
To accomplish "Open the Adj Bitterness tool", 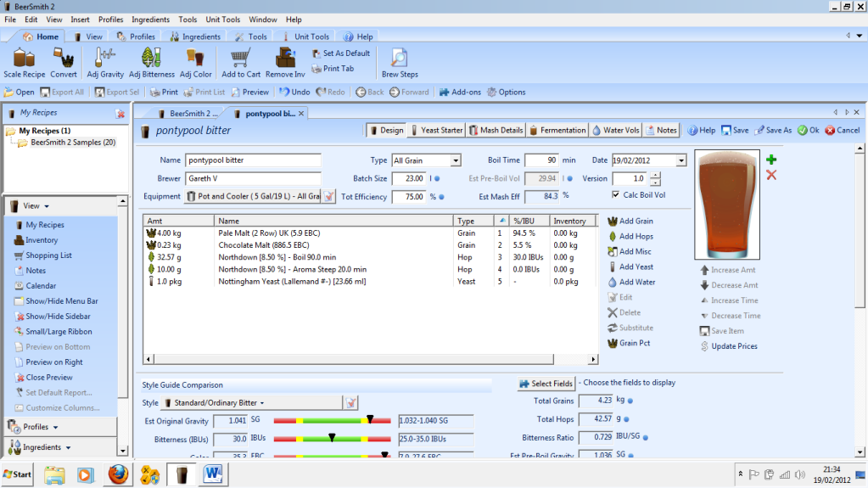I will [152, 63].
